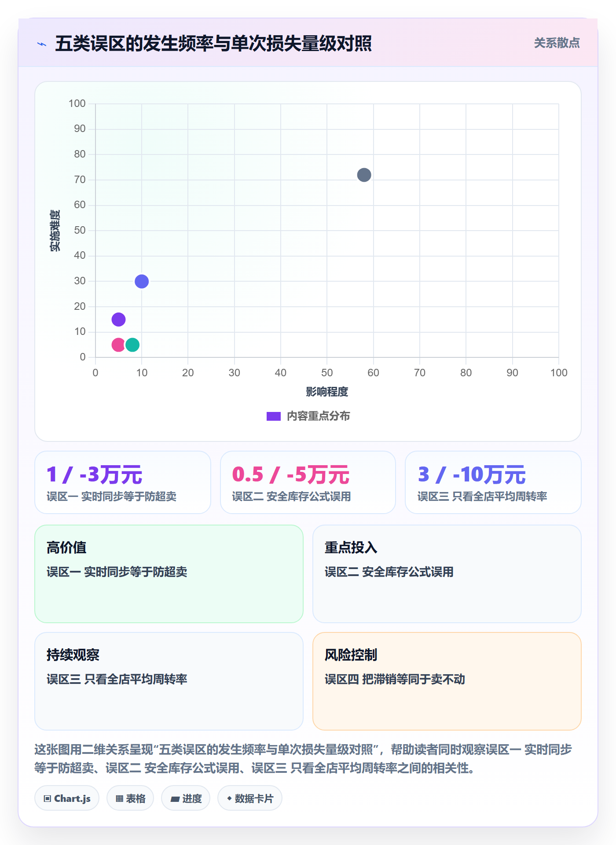
Task: Open the 重点投入 quadrant card heading
Action: (351, 547)
